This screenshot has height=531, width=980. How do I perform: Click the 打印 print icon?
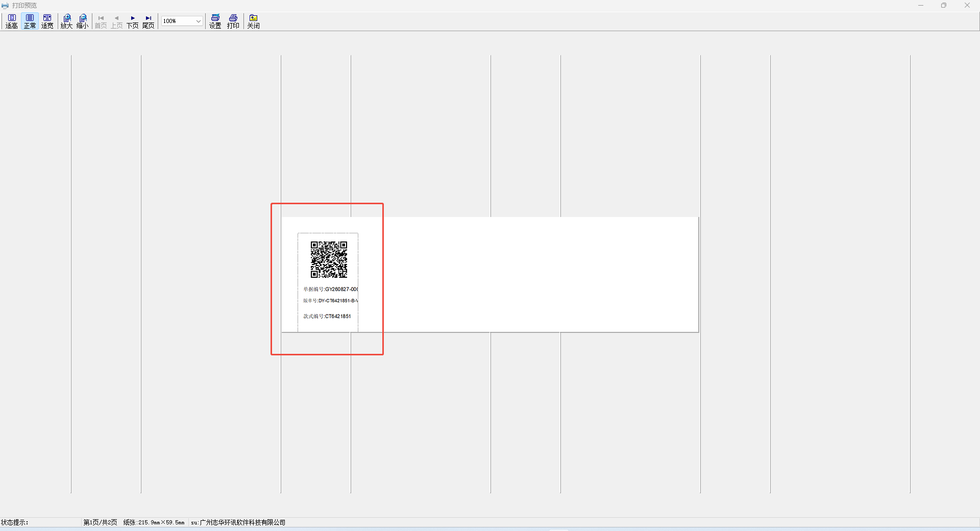click(233, 21)
